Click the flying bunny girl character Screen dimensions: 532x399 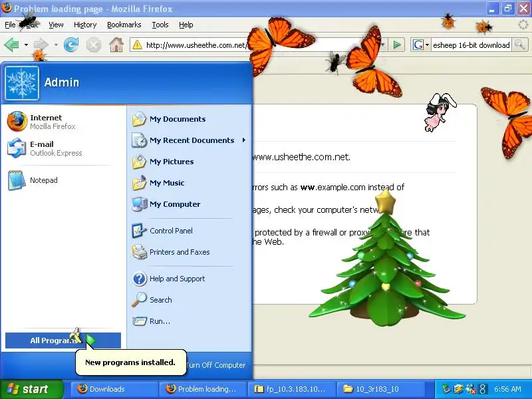click(x=440, y=111)
